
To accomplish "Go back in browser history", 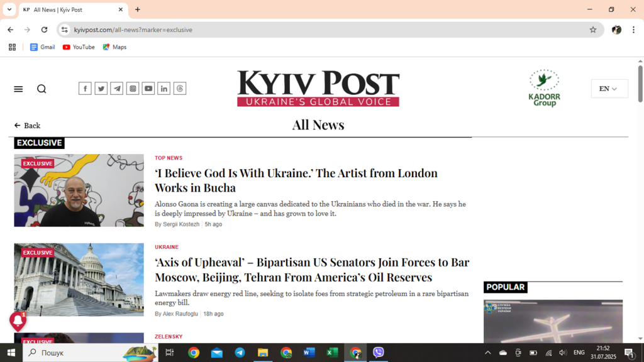I will (x=11, y=30).
